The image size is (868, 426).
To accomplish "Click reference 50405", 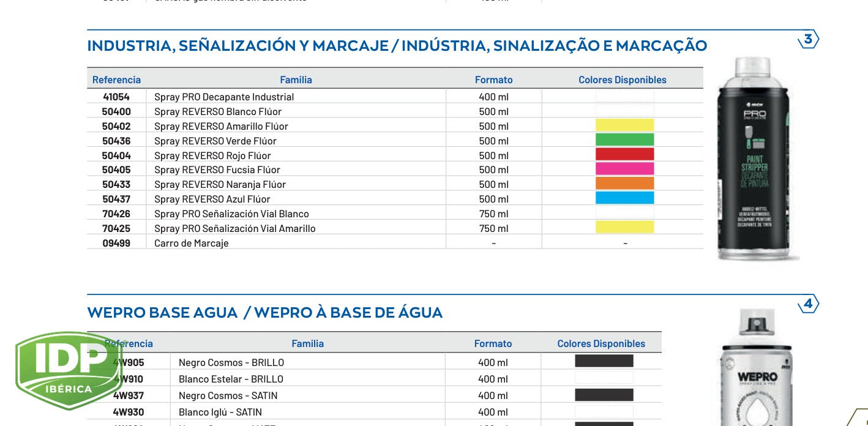I will [x=116, y=170].
